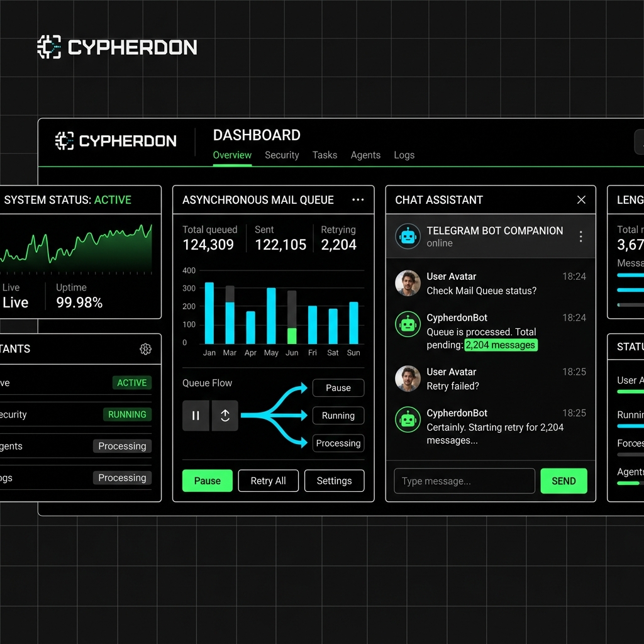Viewport: 644px width, 644px height.
Task: Open the Overview tab
Action: click(232, 155)
